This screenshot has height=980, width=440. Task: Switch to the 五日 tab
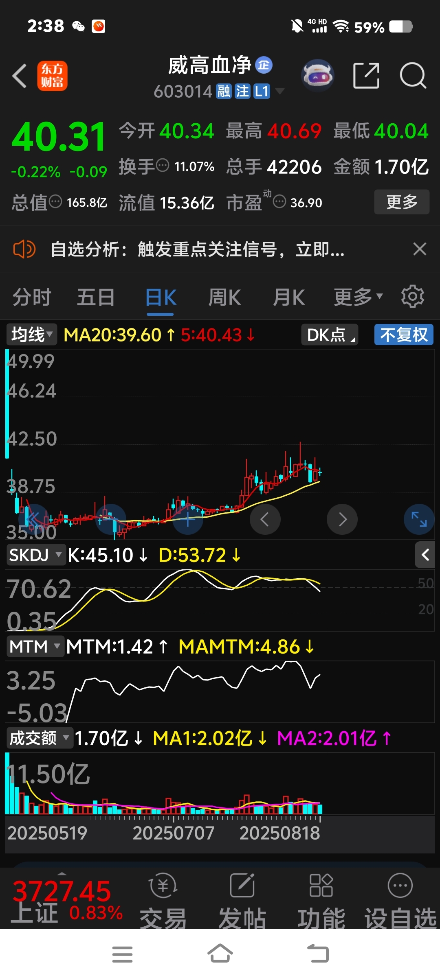click(x=96, y=297)
